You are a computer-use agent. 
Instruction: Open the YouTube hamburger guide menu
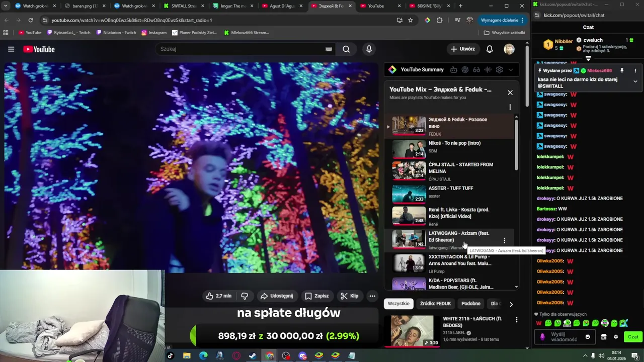[x=11, y=49]
